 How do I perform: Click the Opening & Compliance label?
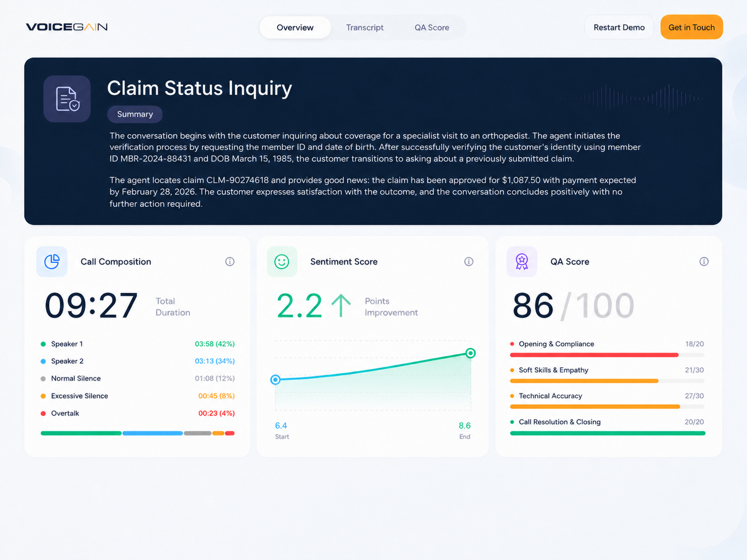pos(556,344)
